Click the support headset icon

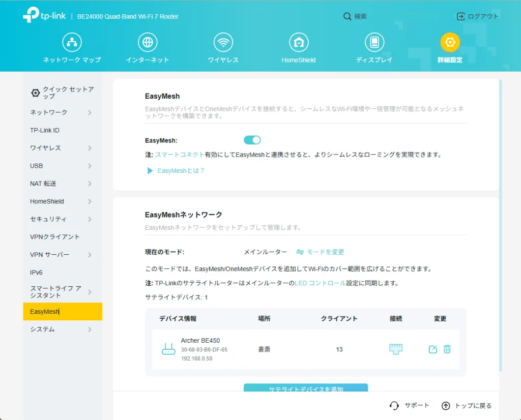tap(394, 405)
